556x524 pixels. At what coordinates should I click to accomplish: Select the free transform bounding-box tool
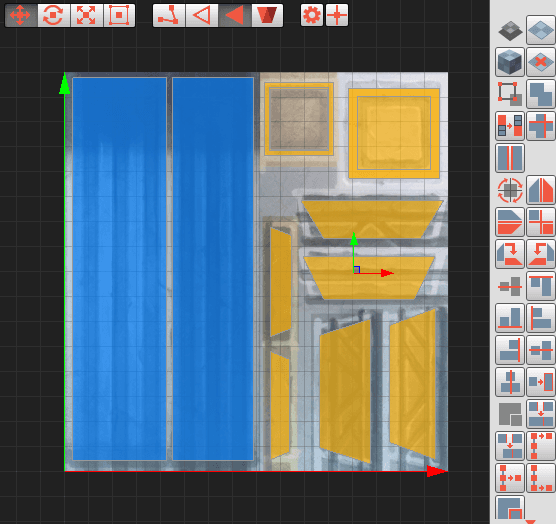coord(119,15)
